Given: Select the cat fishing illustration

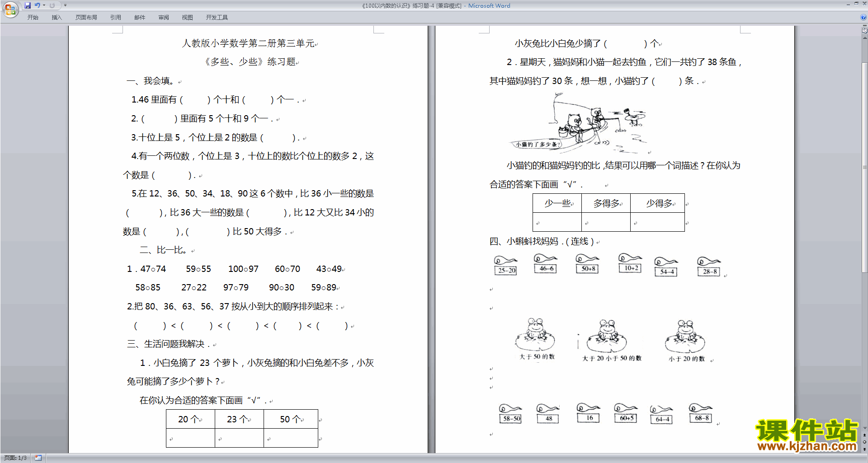Looking at the screenshot, I should 579,123.
